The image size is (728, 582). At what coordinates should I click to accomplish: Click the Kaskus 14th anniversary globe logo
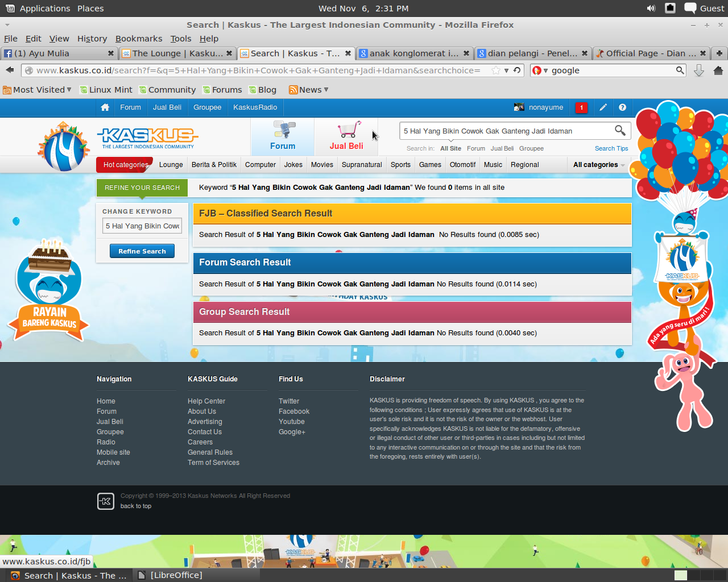click(64, 147)
